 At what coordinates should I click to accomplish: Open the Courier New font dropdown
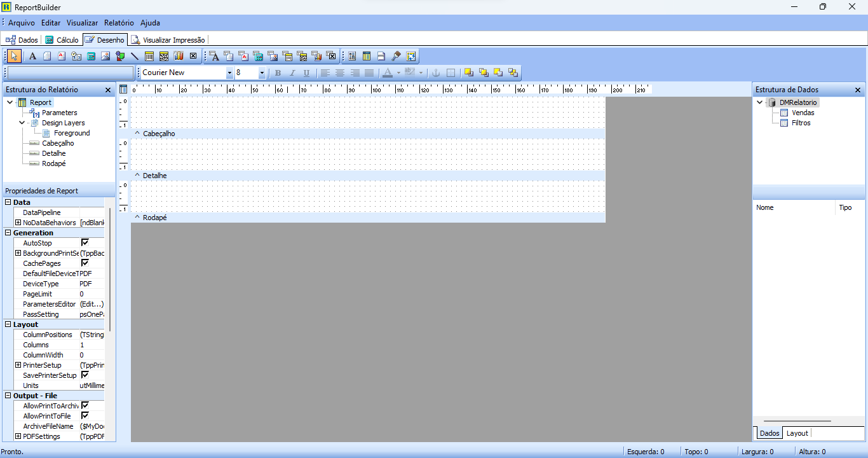tap(229, 73)
